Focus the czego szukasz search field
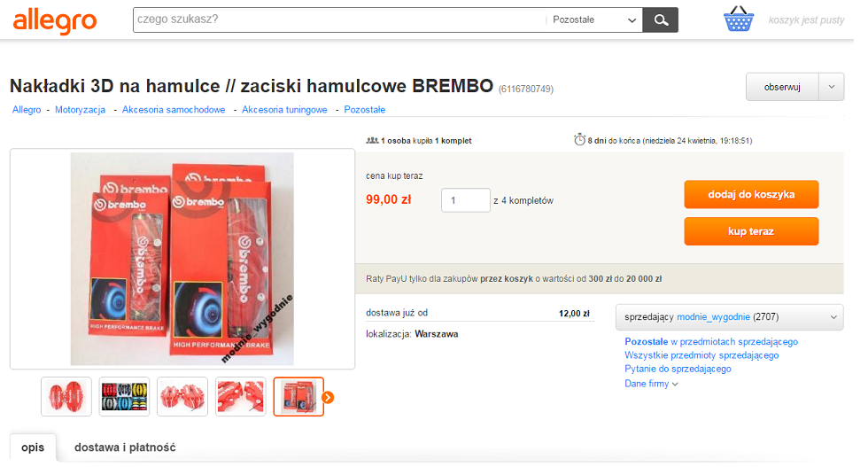The image size is (868, 467). [337, 19]
